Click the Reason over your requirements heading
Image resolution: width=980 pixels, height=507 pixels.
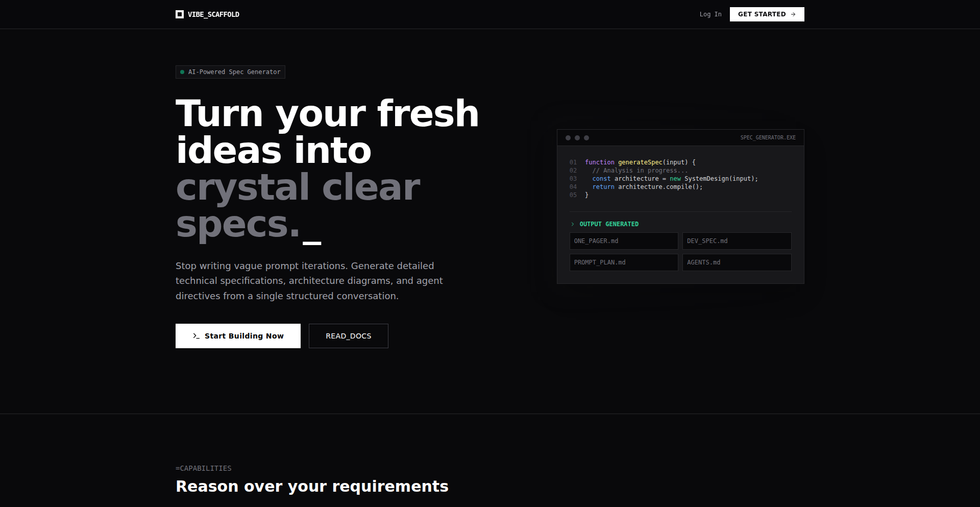point(312,486)
